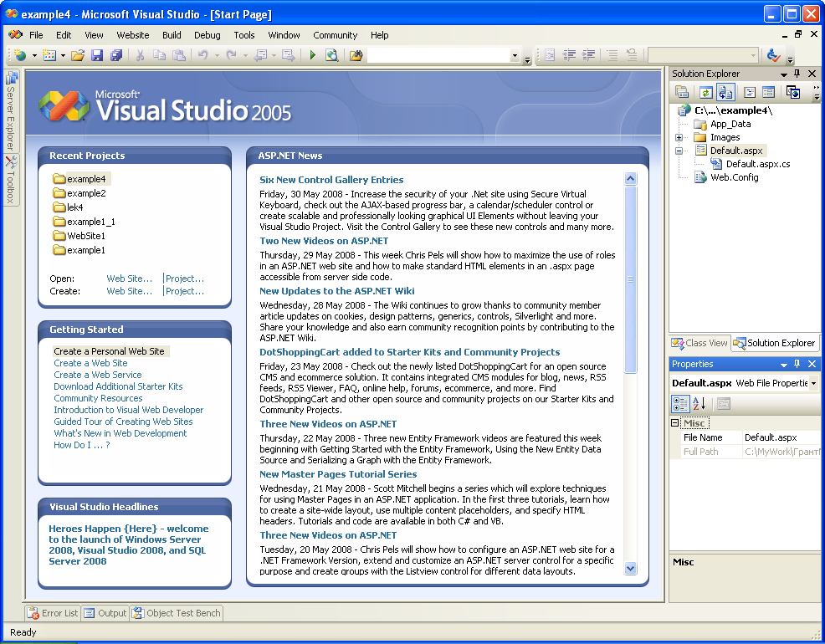Open the Build menu
This screenshot has width=825, height=644.
171,35
